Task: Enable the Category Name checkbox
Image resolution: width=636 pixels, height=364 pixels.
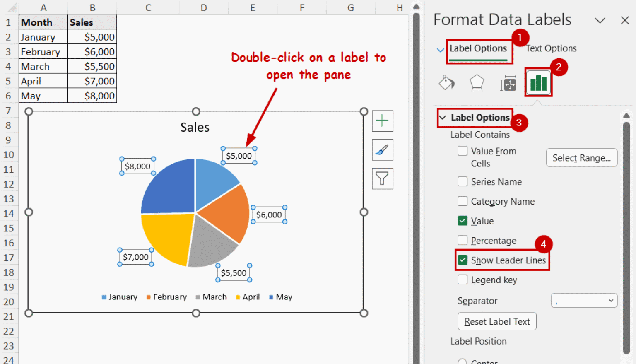Action: 463,201
